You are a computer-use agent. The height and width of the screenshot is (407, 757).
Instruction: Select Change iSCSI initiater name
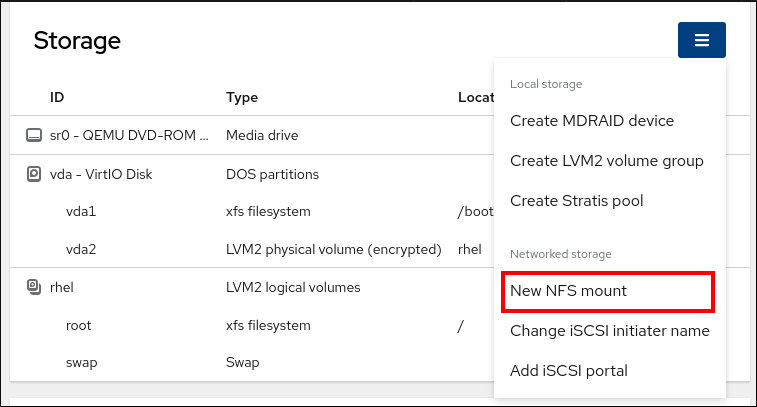coord(609,331)
